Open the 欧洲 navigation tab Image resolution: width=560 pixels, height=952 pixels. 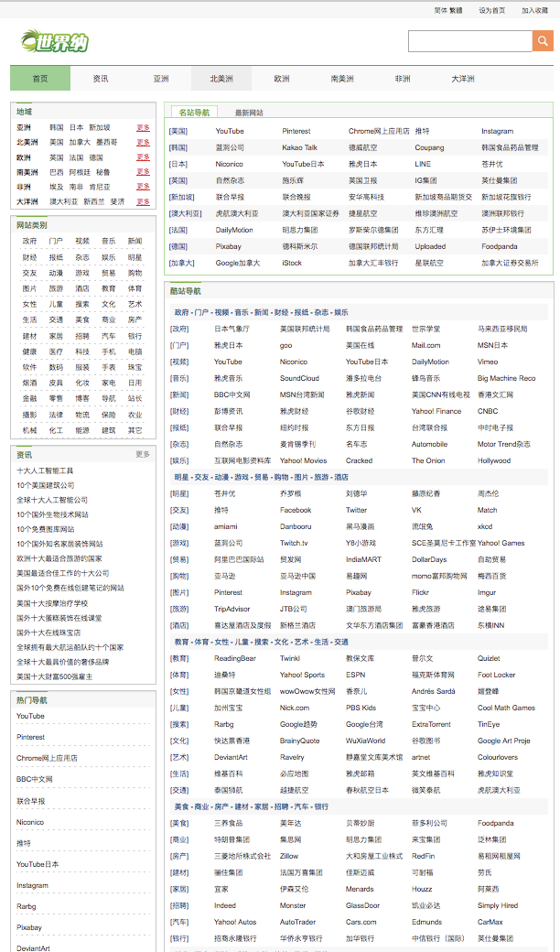point(282,79)
